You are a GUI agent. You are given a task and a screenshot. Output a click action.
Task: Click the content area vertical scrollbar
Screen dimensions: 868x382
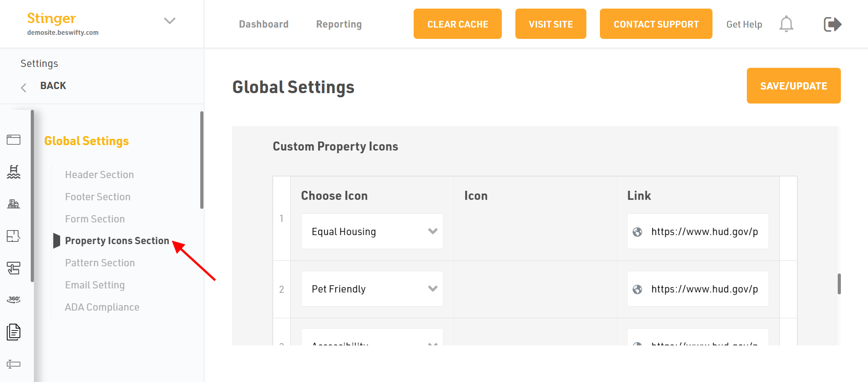tap(839, 284)
